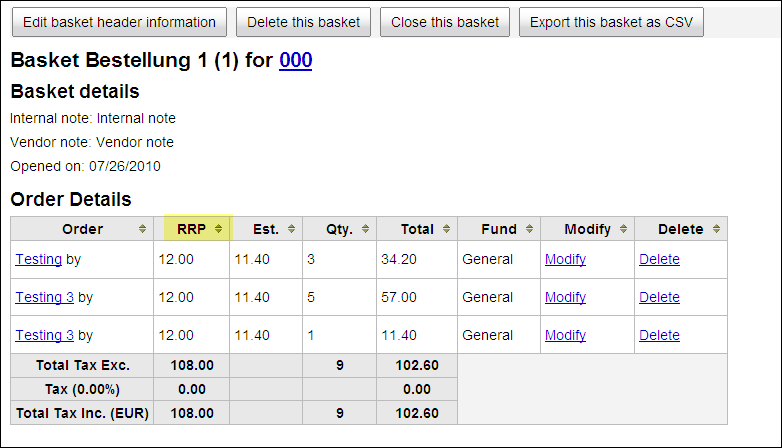This screenshot has height=448, width=782.
Task: Close this basket using the button
Action: (445, 22)
